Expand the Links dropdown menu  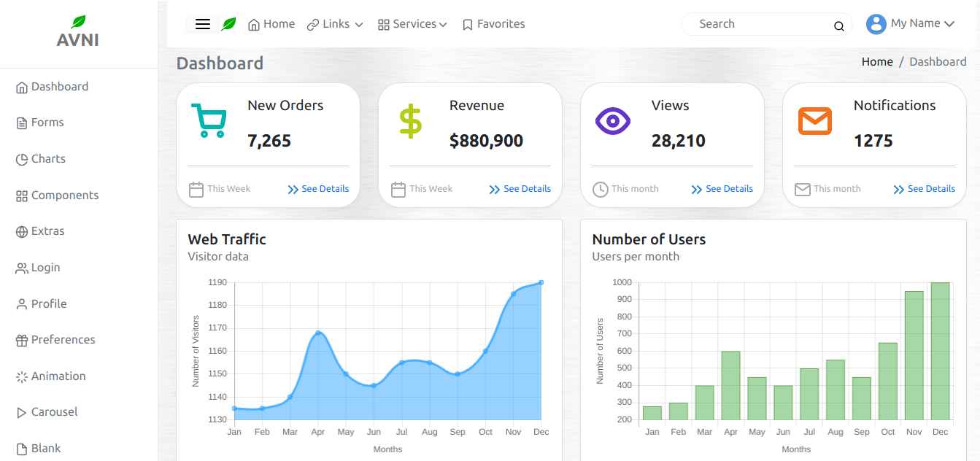pyautogui.click(x=335, y=24)
